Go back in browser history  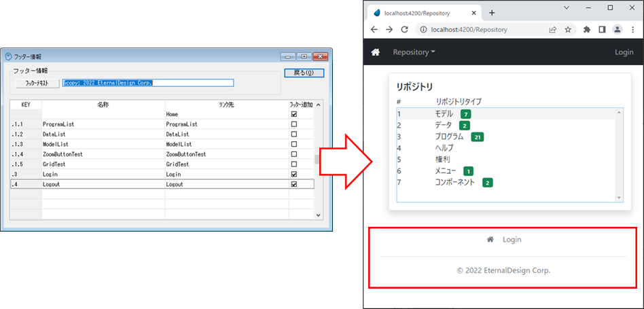(373, 30)
